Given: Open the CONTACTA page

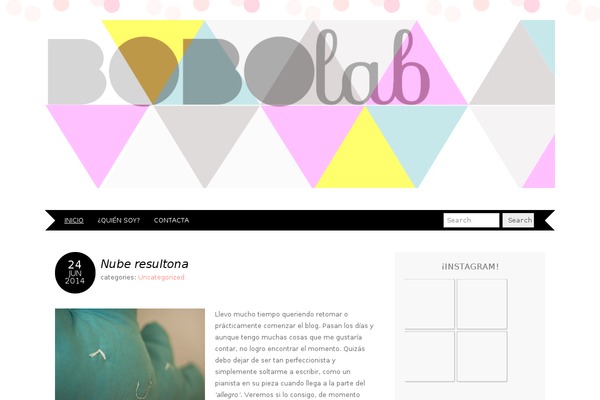Looking at the screenshot, I should [171, 220].
